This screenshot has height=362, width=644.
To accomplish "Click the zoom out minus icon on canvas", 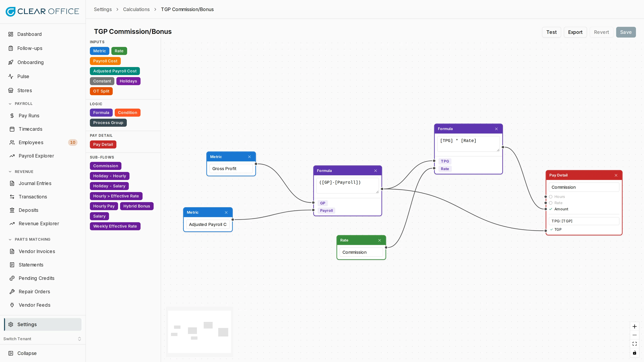I will (634, 335).
